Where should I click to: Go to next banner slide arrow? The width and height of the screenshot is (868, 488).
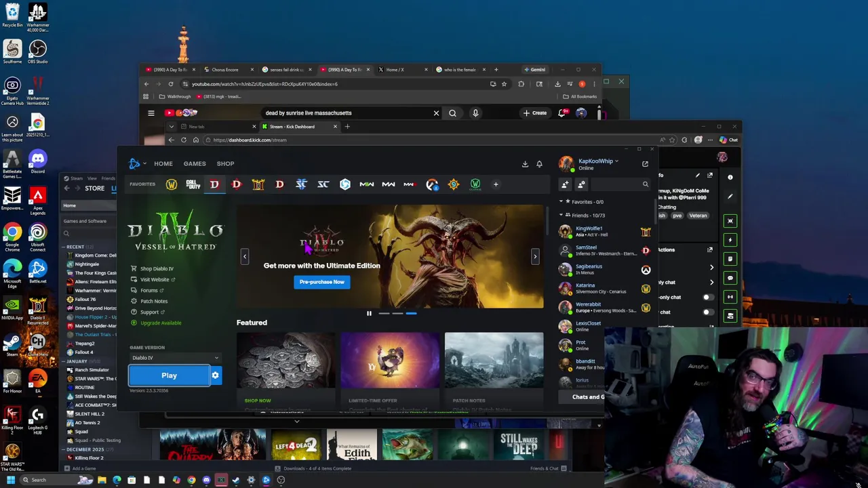(x=535, y=256)
